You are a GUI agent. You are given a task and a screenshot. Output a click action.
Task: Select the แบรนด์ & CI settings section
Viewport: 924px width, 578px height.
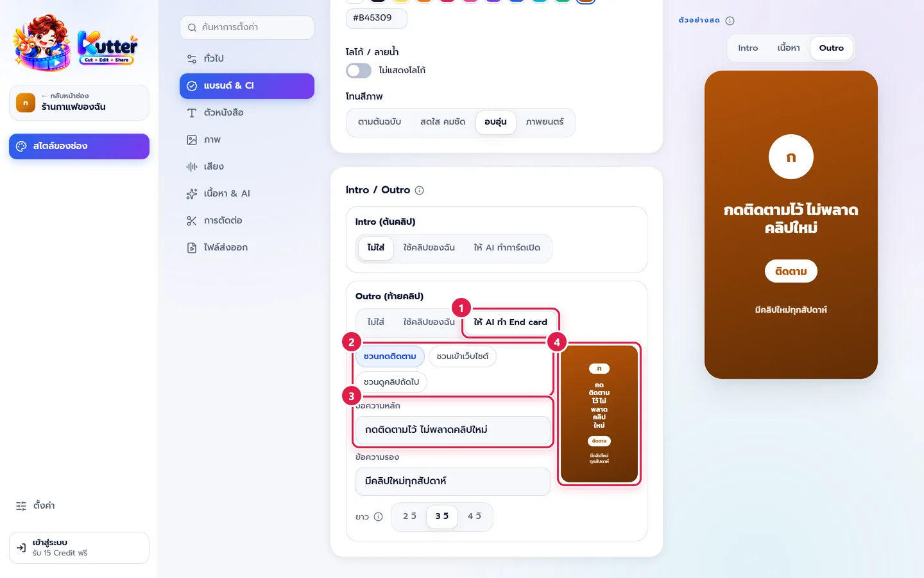247,86
